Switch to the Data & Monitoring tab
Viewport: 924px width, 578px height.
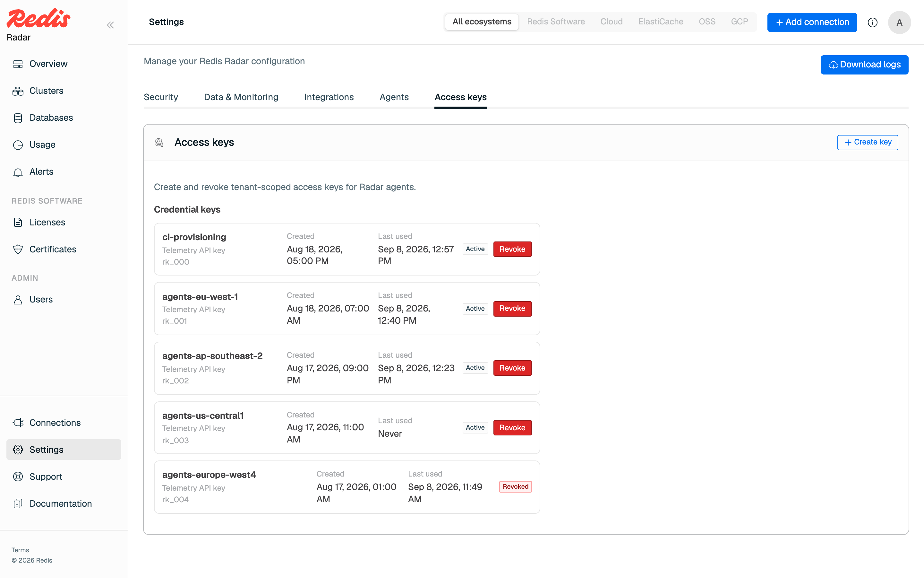click(241, 97)
